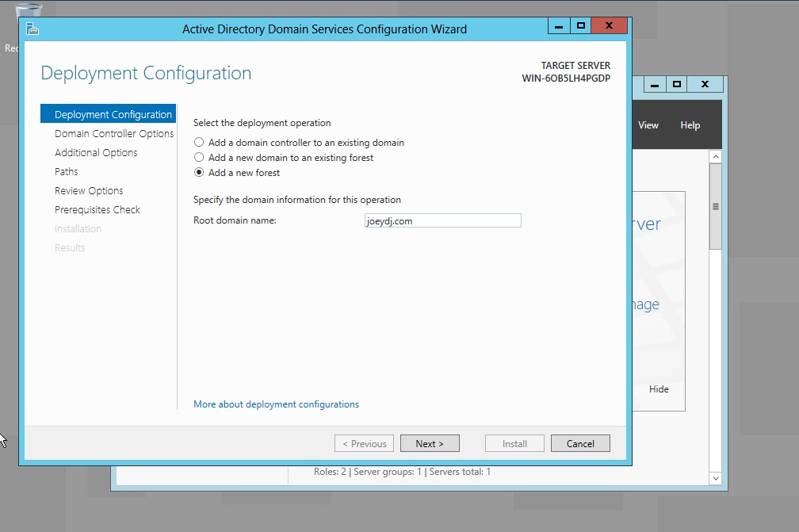Viewport: 799px width, 532px height.
Task: Click the Install button
Action: (514, 443)
